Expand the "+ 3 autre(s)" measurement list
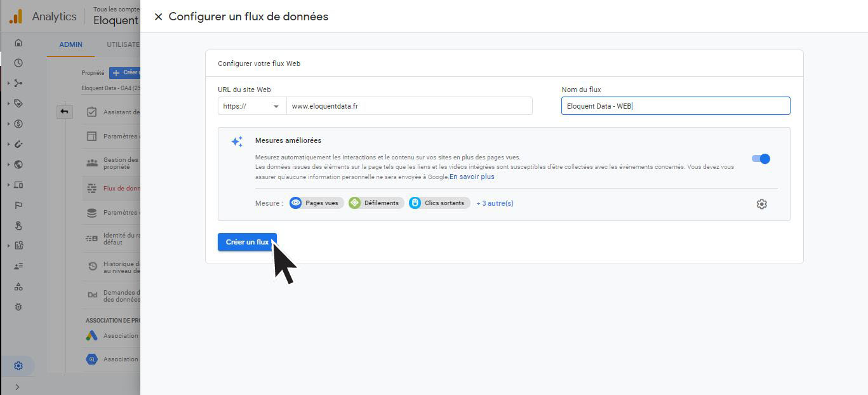Screen dimensions: 868x395 495,203
